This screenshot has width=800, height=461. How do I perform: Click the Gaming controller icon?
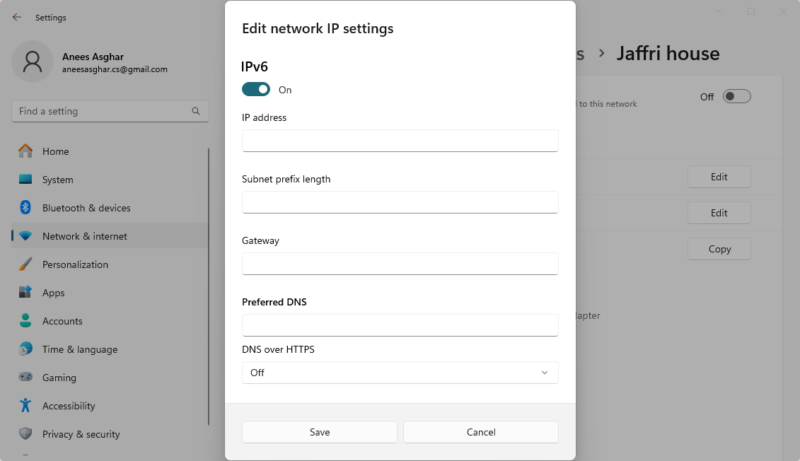[x=25, y=377]
